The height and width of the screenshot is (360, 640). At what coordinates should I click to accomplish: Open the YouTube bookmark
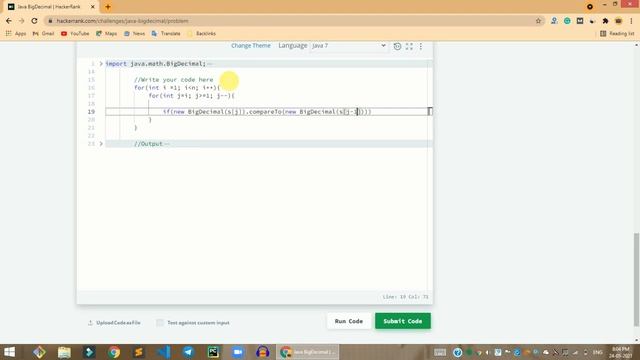pyautogui.click(x=75, y=33)
